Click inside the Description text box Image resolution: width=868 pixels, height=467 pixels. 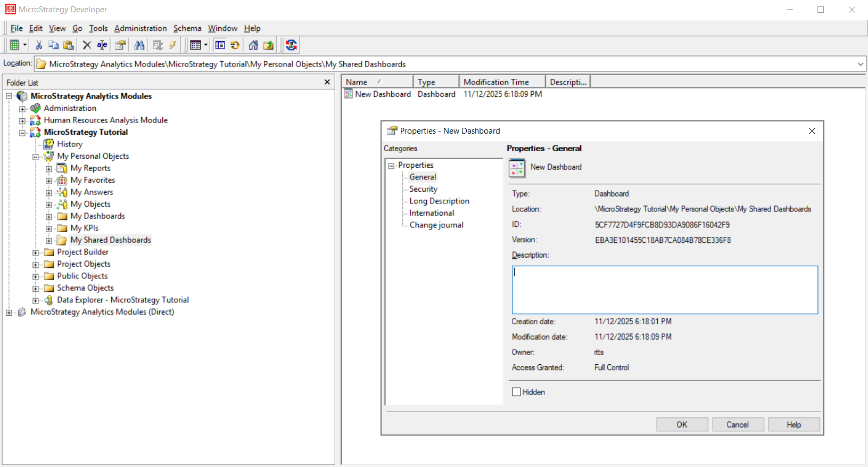664,290
